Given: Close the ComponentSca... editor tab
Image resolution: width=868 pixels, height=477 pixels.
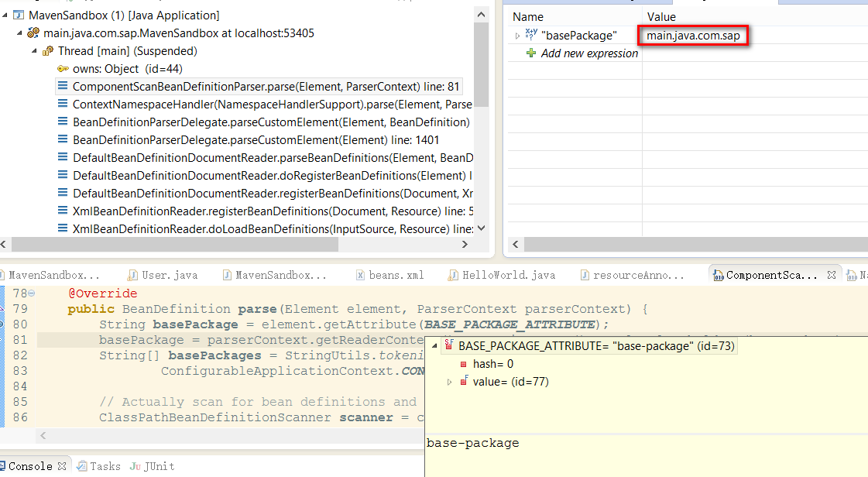Looking at the screenshot, I should [832, 275].
